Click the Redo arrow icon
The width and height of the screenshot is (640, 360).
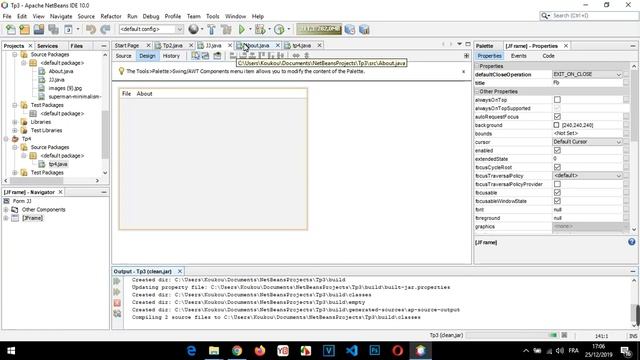pos(105,29)
